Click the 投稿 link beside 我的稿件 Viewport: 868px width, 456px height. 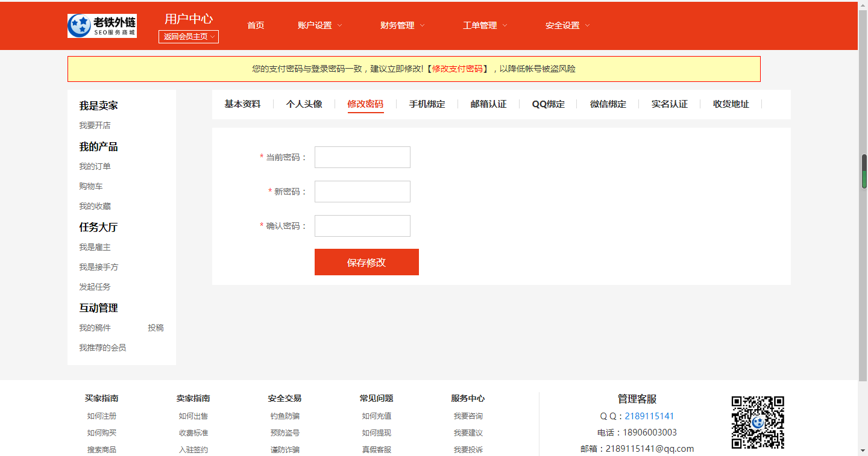click(157, 328)
